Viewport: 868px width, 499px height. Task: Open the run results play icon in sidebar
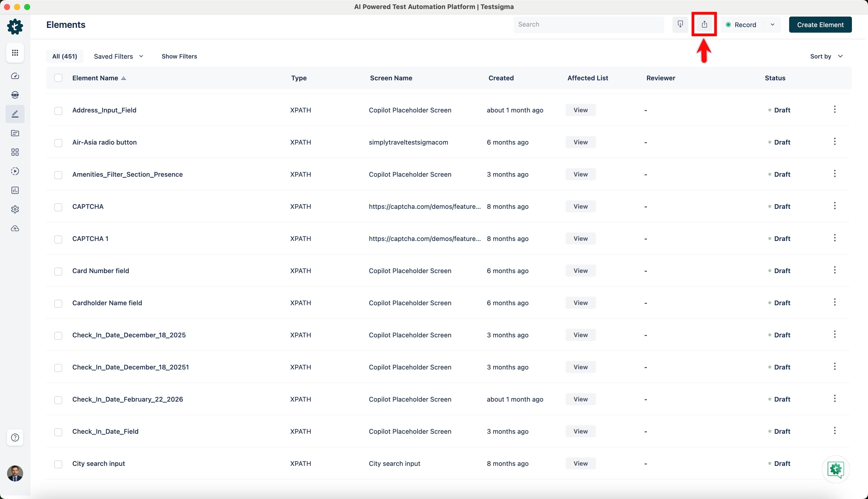point(15,171)
